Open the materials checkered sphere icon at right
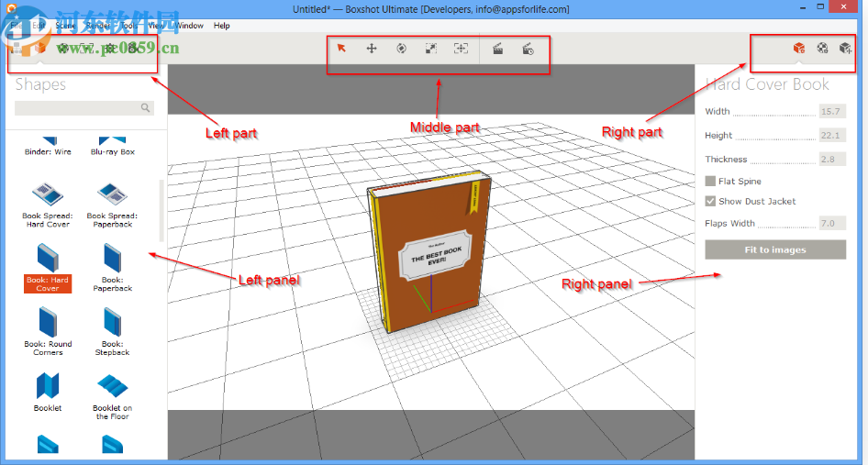 pyautogui.click(x=822, y=49)
